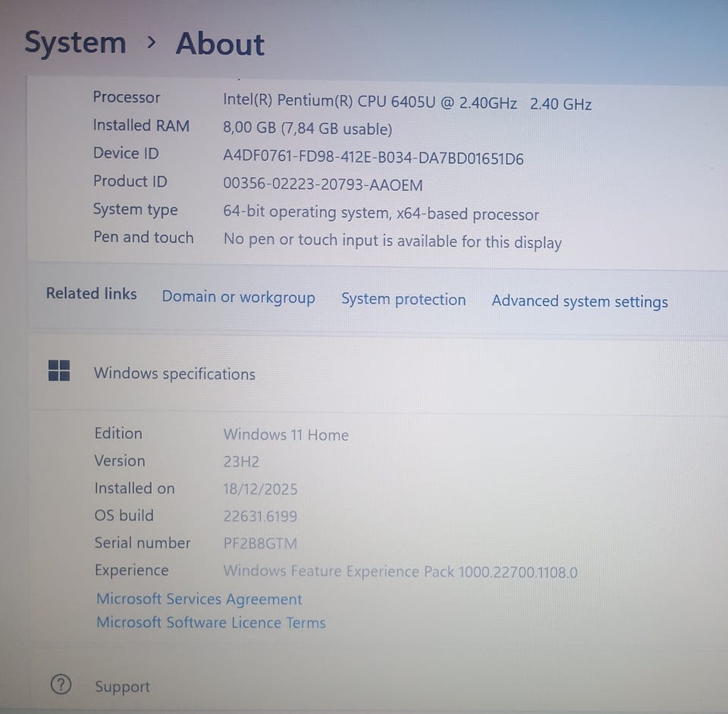This screenshot has height=714, width=728.
Task: Click the Experience label
Action: [132, 571]
